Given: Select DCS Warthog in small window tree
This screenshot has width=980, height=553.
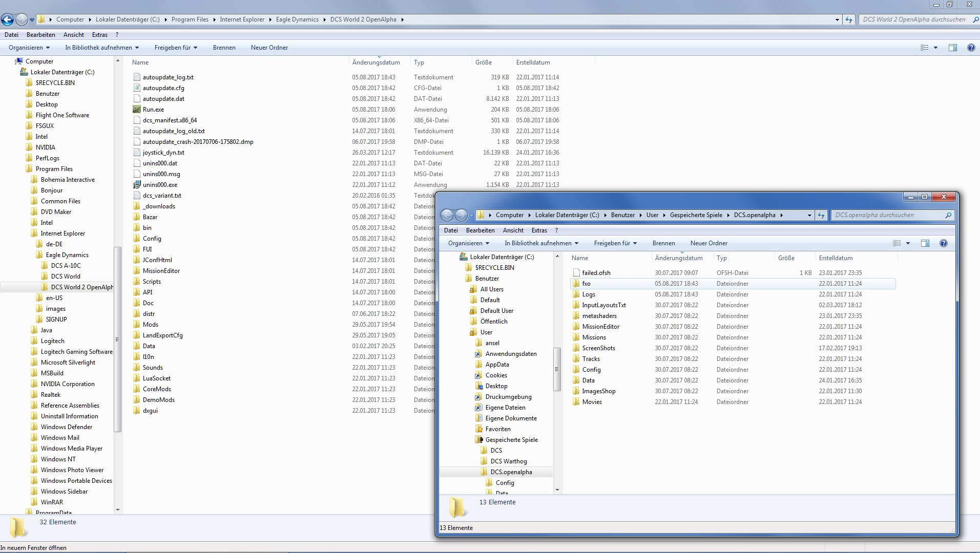Looking at the screenshot, I should (509, 461).
